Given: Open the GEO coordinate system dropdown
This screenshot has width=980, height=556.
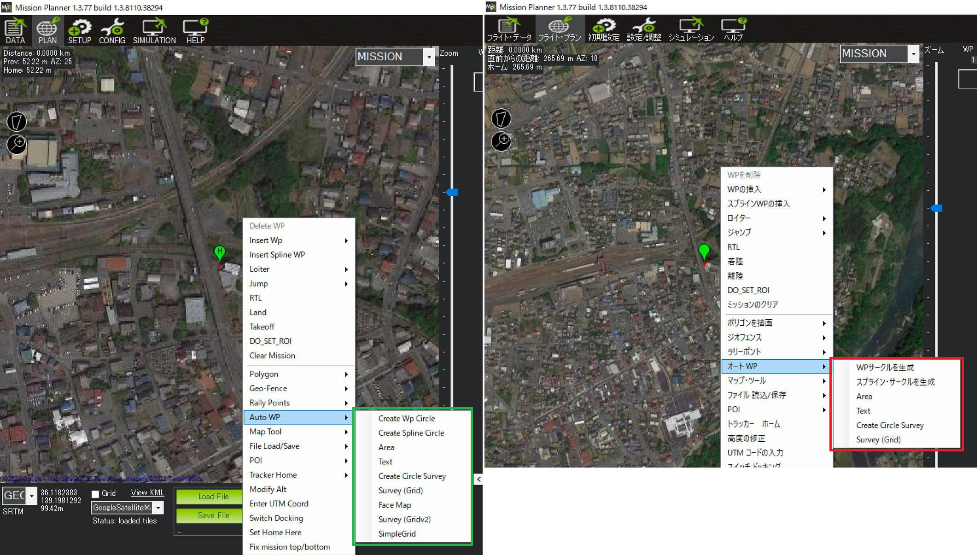Looking at the screenshot, I should [31, 496].
